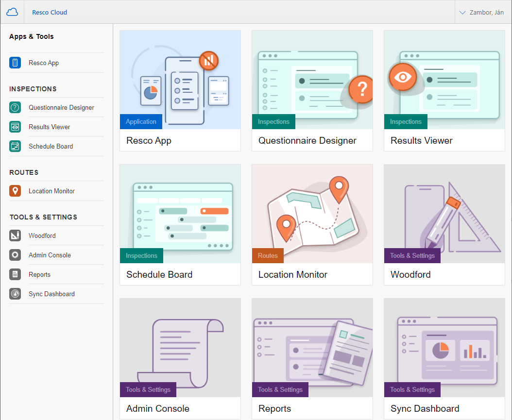Click the Results Viewer tile thumbnail
Viewport: 512px width, 420px height.
point(444,80)
